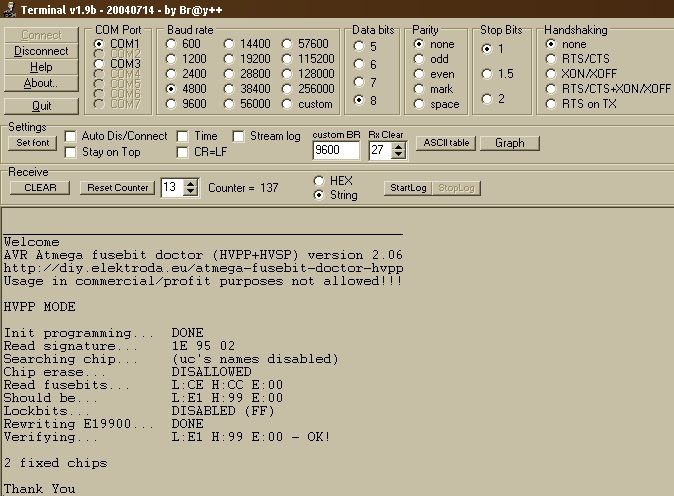Image resolution: width=674 pixels, height=496 pixels.
Task: Select 7 data bits
Action: pyautogui.click(x=359, y=82)
